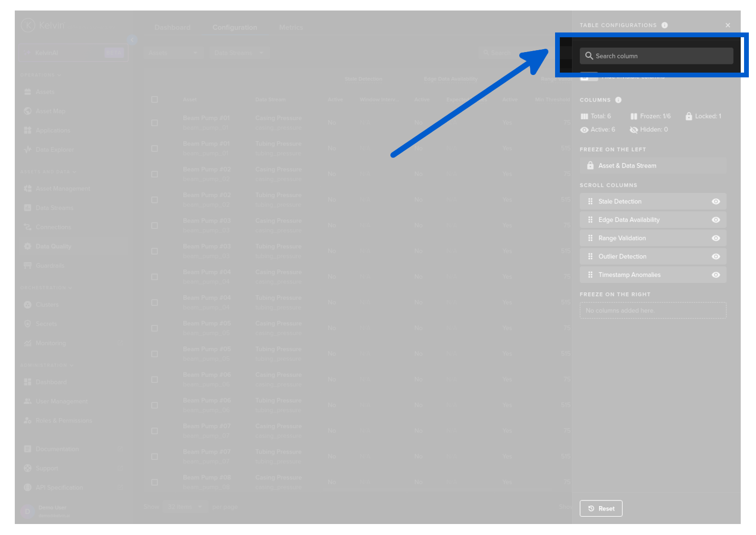
Task: Click the Table Configurations info icon
Action: (x=664, y=25)
